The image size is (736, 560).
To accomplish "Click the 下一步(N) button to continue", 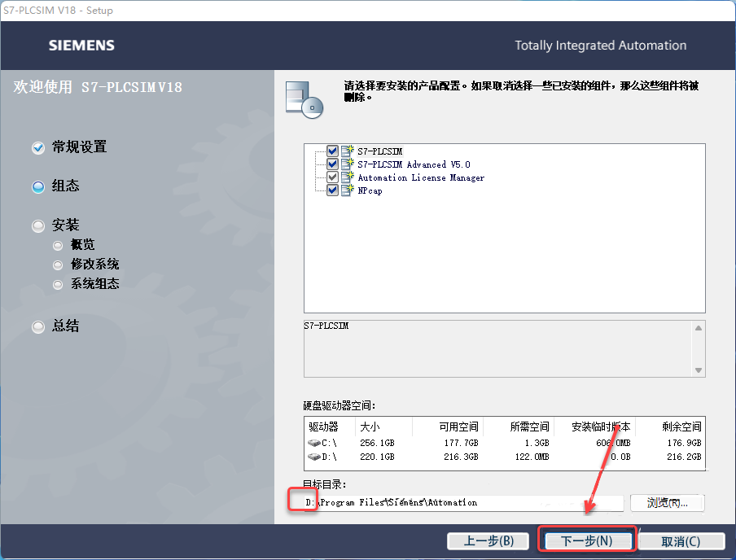I will pyautogui.click(x=587, y=540).
